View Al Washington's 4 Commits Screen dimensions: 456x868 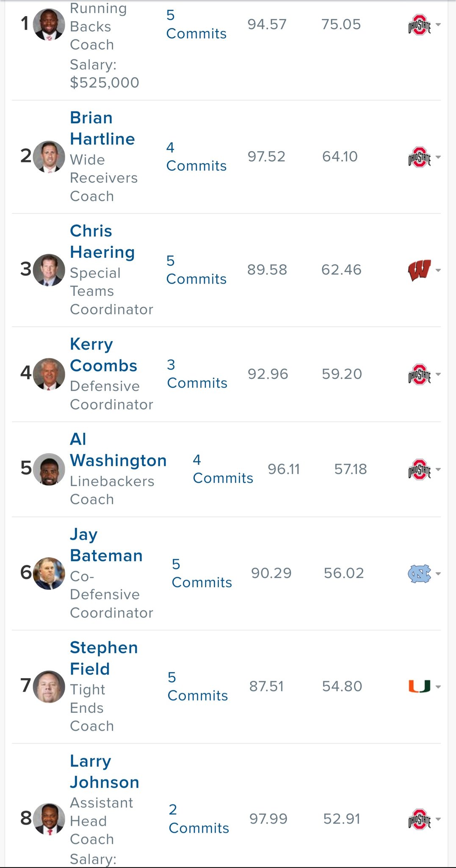click(x=223, y=469)
